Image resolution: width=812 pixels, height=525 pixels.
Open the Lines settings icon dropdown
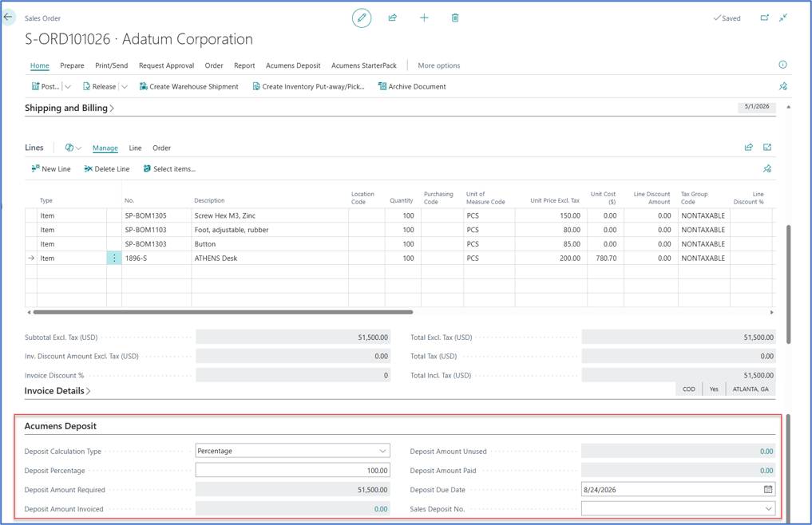point(73,148)
